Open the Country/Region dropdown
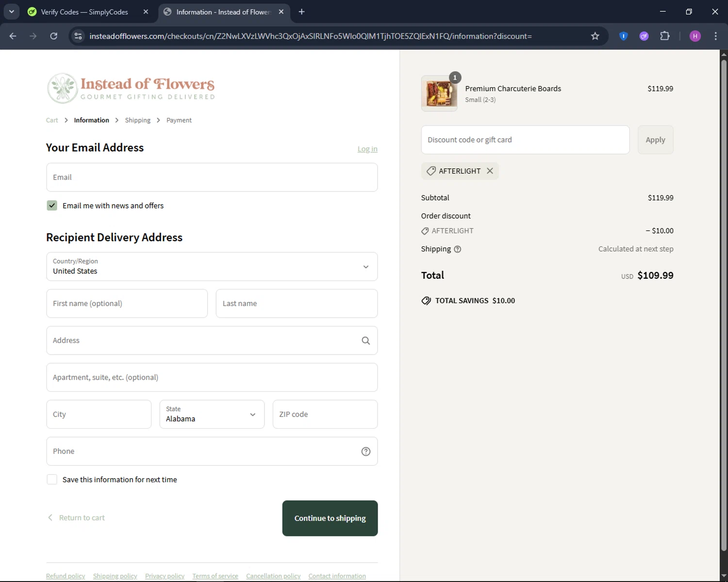This screenshot has height=582, width=728. [212, 266]
